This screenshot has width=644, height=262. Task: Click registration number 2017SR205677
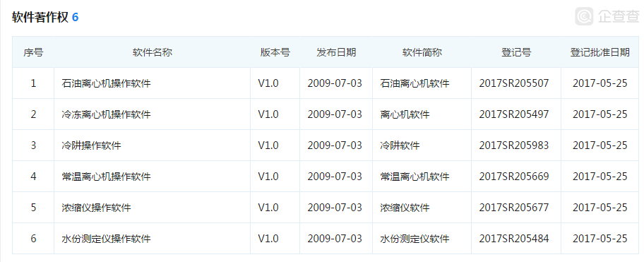point(514,208)
